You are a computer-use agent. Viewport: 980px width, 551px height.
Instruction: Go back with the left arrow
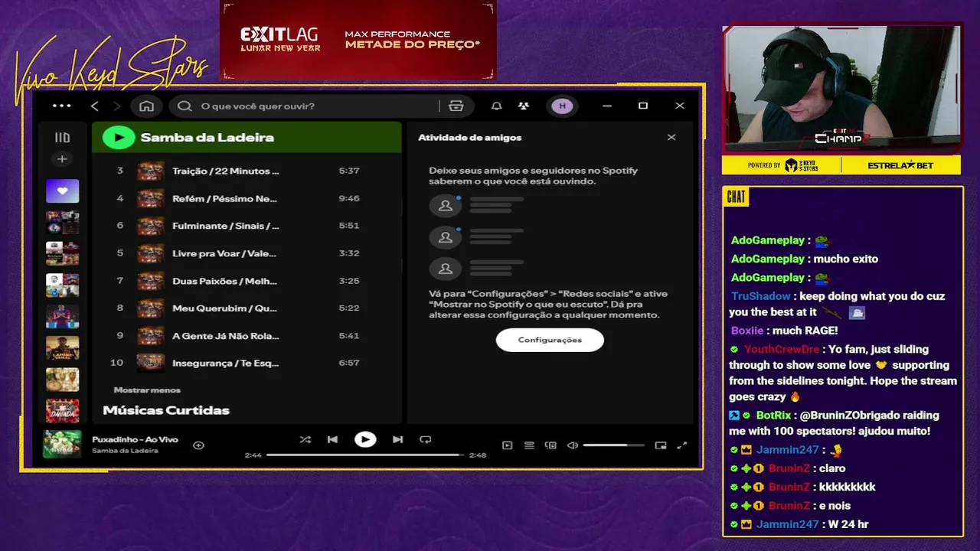[x=95, y=106]
